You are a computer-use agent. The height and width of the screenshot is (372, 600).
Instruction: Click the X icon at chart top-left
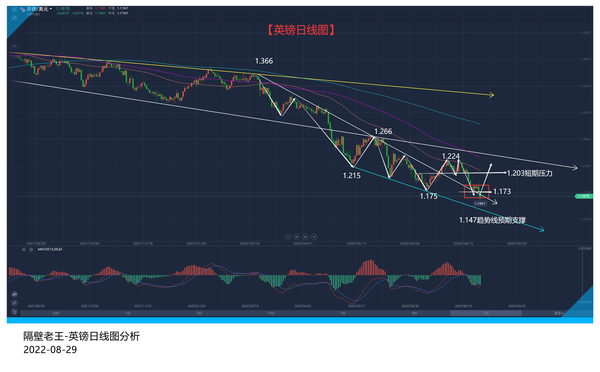pos(15,10)
